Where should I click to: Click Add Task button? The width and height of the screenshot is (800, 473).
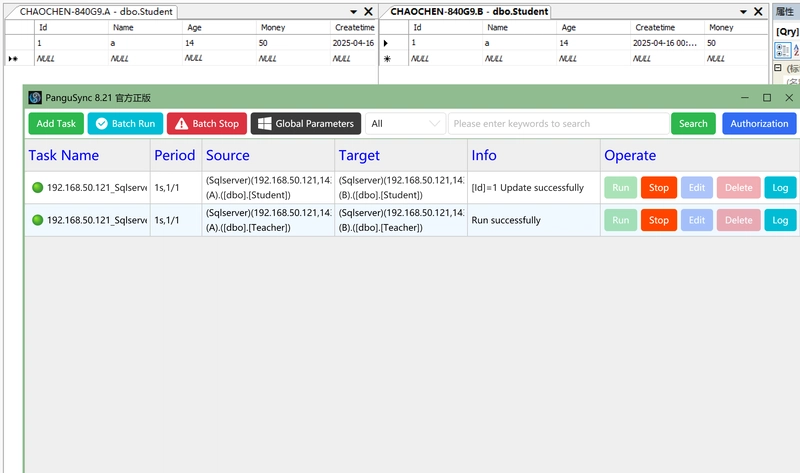click(x=56, y=123)
